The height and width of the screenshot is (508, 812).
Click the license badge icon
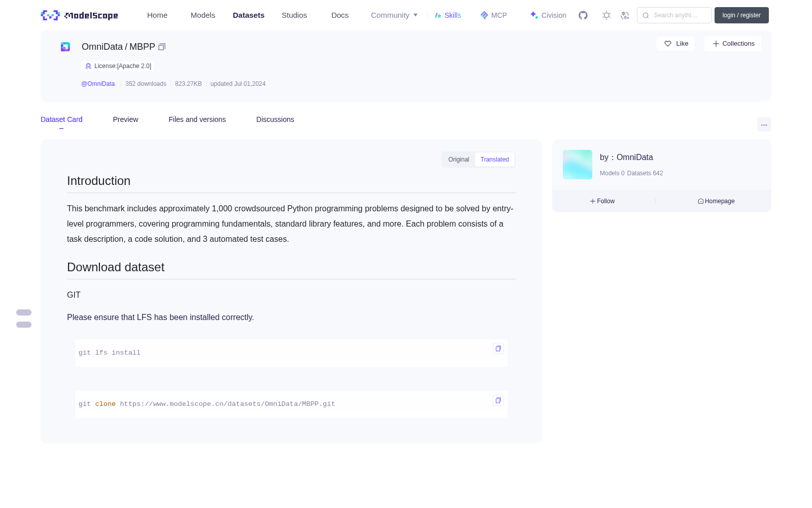click(x=88, y=66)
